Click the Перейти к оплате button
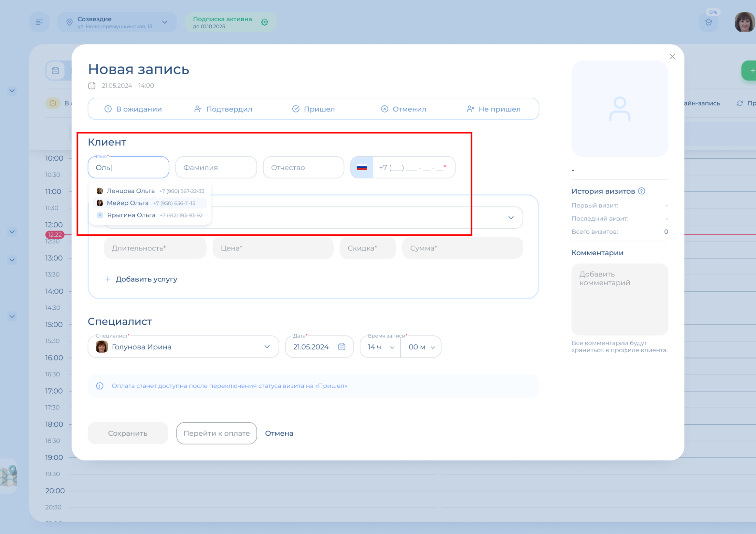Viewport: 756px width, 534px height. [217, 433]
